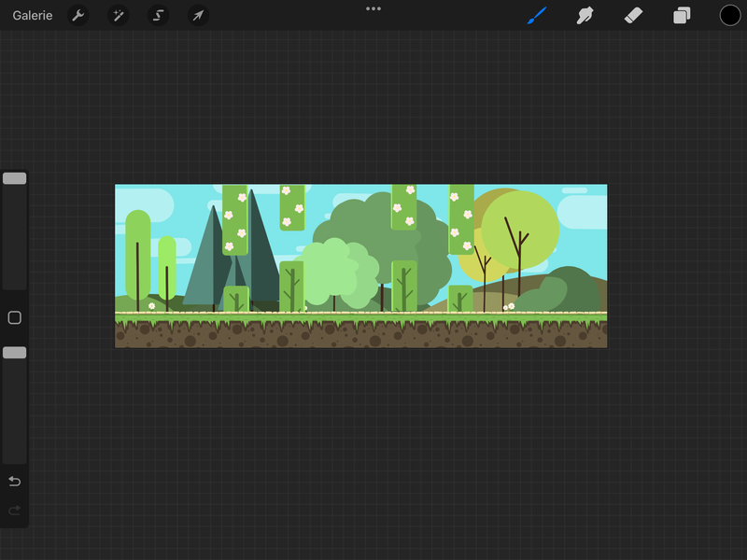
Task: Open the Layers panel
Action: tap(682, 16)
